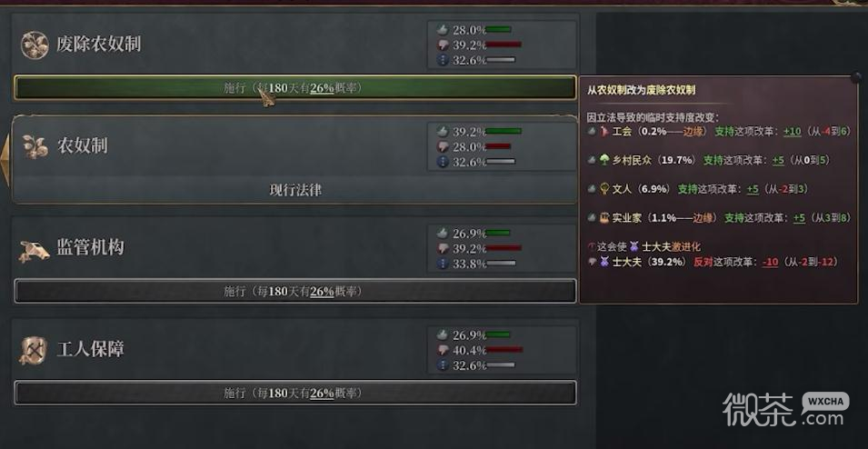This screenshot has width=868, height=449.
Task: Click the 监管机构 law icon
Action: point(34,250)
